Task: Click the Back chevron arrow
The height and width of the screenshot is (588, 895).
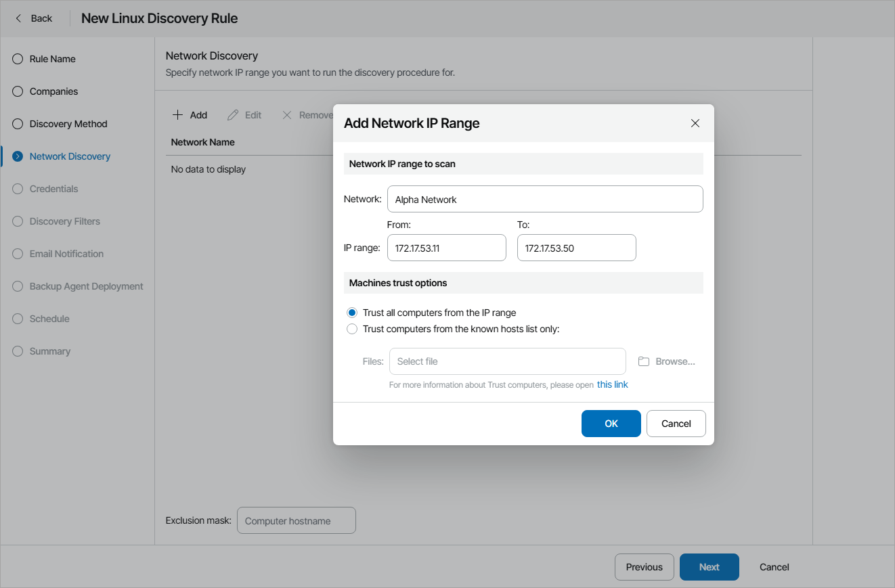Action: pyautogui.click(x=18, y=18)
